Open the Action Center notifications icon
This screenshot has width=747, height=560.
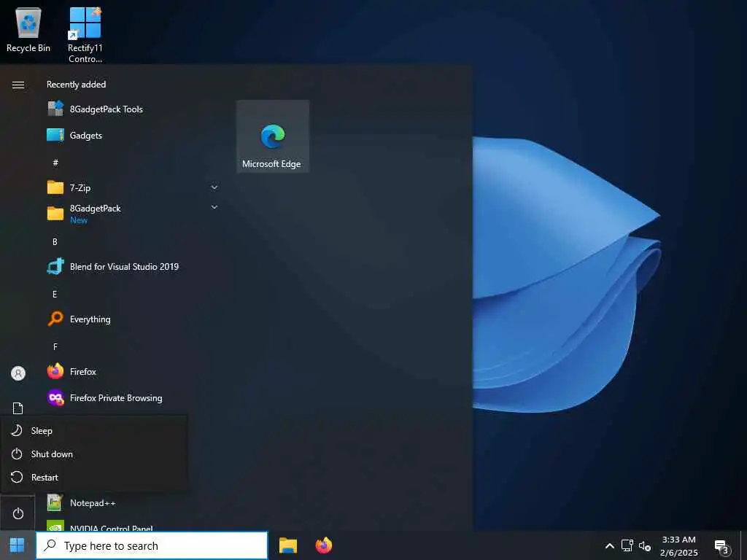pyautogui.click(x=722, y=547)
